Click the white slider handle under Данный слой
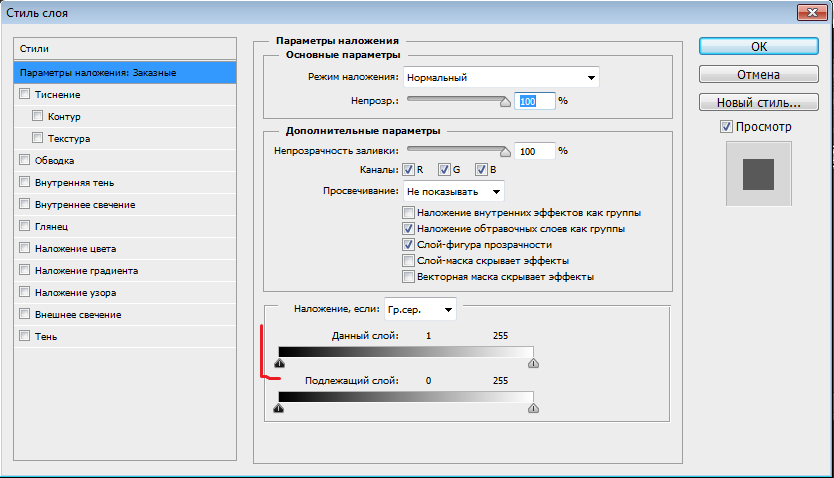834x478 pixels. click(x=533, y=364)
